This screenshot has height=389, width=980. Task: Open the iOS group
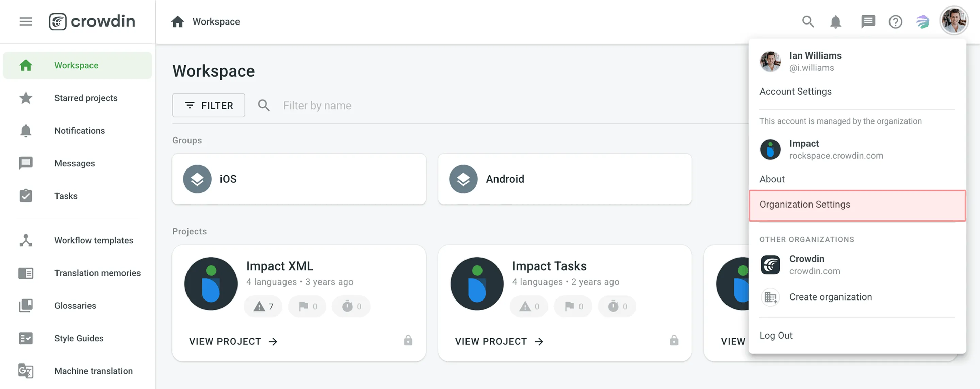(x=299, y=179)
